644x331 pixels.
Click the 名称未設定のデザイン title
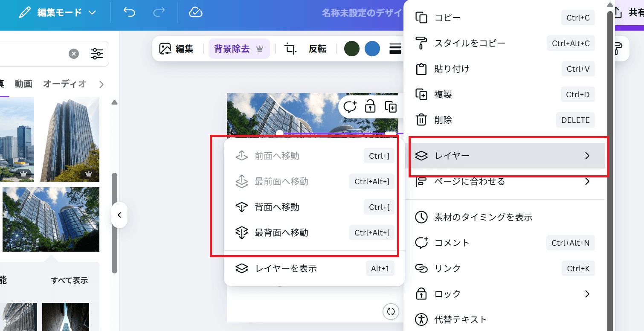[x=363, y=13]
